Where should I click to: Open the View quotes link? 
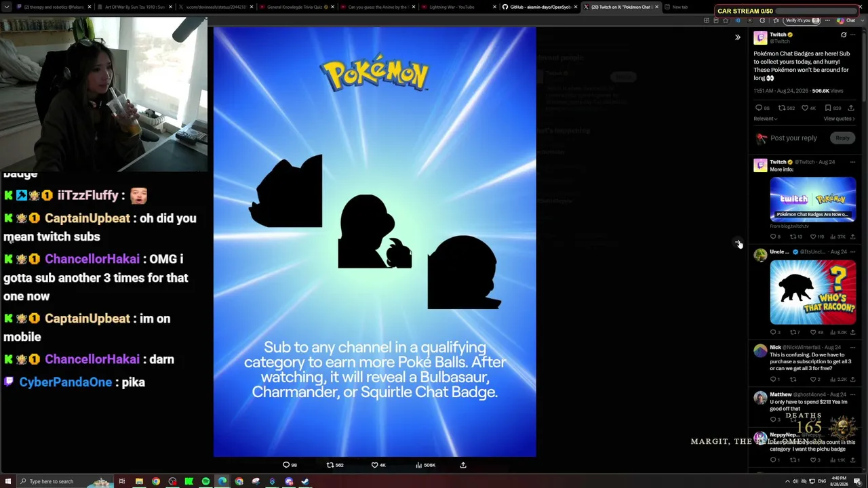point(840,119)
